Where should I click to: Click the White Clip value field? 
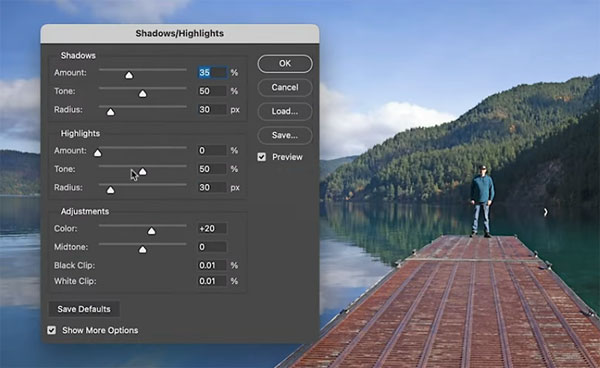click(212, 281)
